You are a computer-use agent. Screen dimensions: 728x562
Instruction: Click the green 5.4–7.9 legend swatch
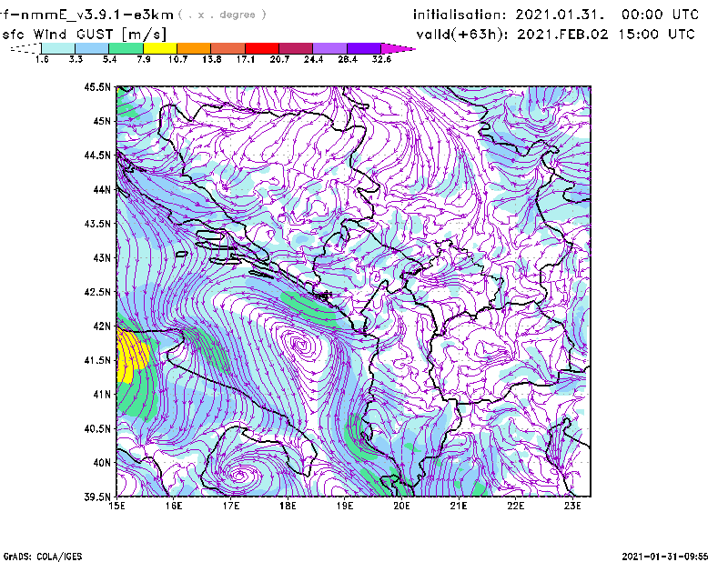126,48
